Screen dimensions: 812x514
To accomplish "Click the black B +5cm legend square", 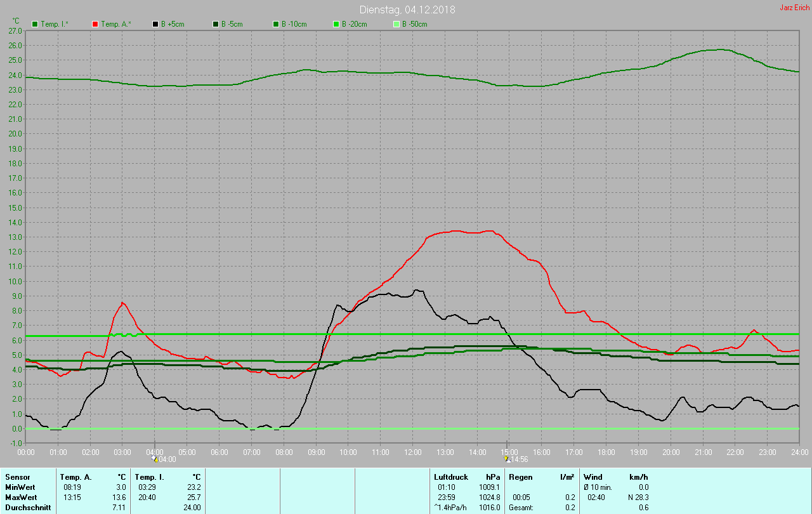I will click(x=155, y=24).
